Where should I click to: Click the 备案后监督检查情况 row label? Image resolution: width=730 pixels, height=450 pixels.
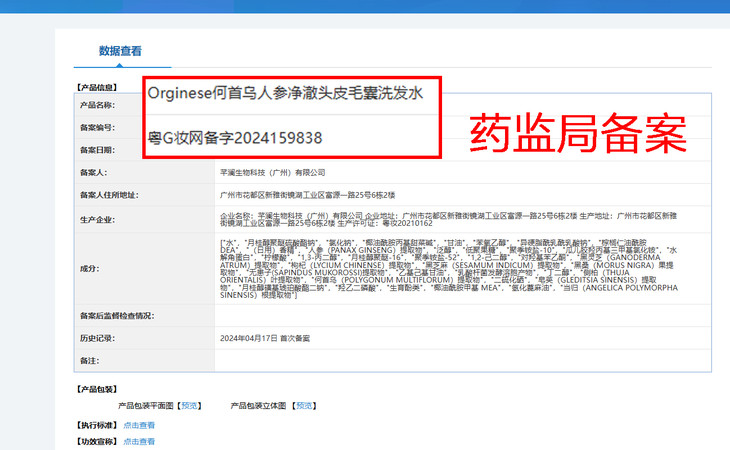click(x=117, y=316)
